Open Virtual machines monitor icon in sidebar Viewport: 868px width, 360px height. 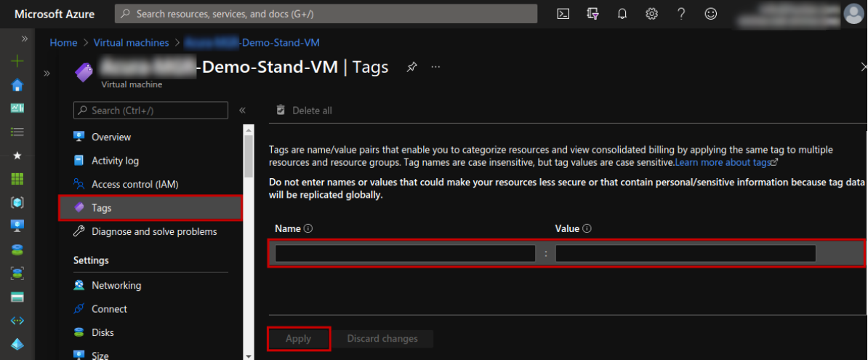coord(17,226)
